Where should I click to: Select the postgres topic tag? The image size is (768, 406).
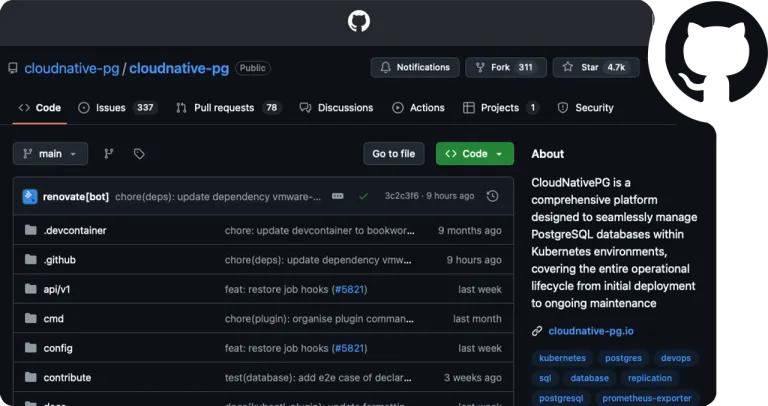coord(623,358)
